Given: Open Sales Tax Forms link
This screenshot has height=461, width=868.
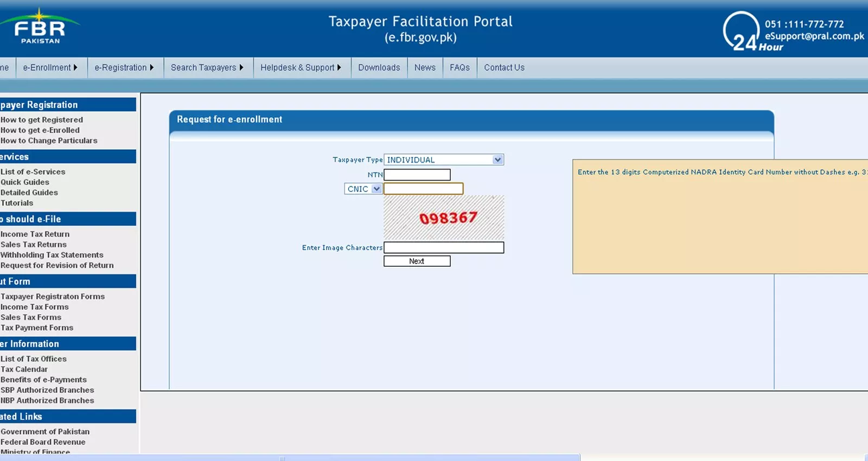Looking at the screenshot, I should [x=31, y=317].
